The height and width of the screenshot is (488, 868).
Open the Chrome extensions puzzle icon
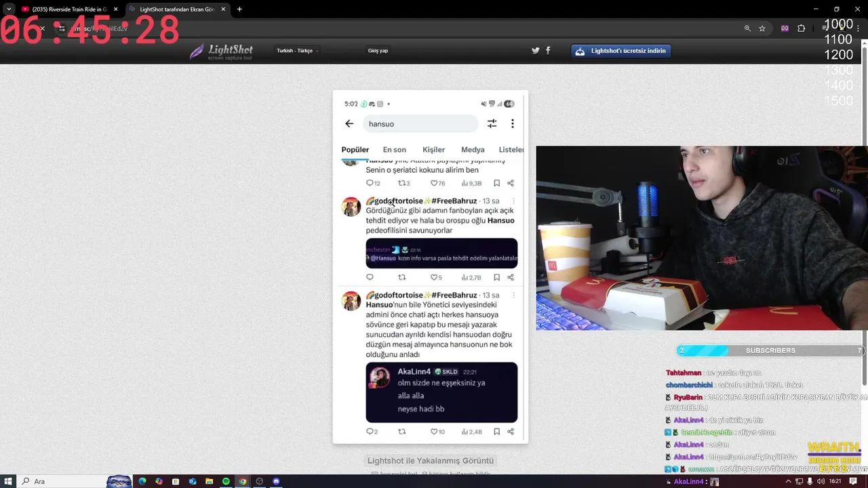coord(802,28)
